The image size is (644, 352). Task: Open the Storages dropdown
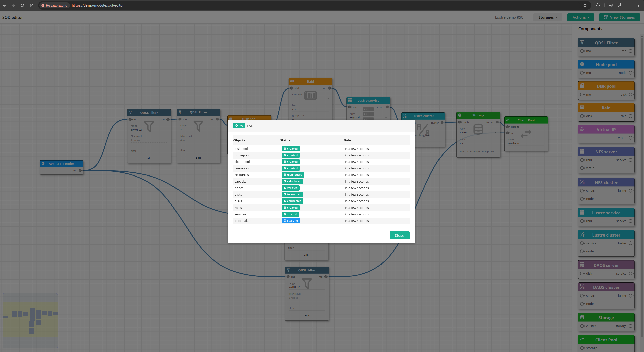[548, 17]
